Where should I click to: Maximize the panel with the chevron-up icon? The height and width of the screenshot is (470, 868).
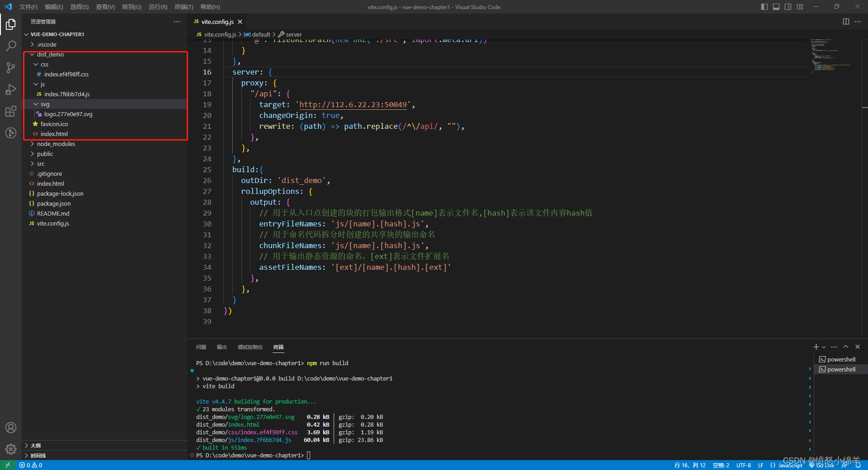[x=846, y=347]
